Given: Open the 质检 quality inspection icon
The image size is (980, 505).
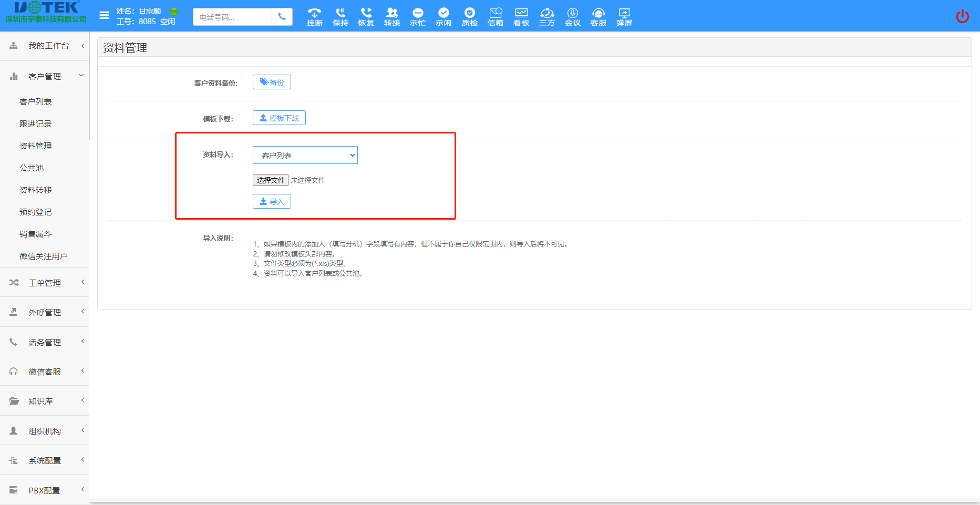Looking at the screenshot, I should [469, 16].
